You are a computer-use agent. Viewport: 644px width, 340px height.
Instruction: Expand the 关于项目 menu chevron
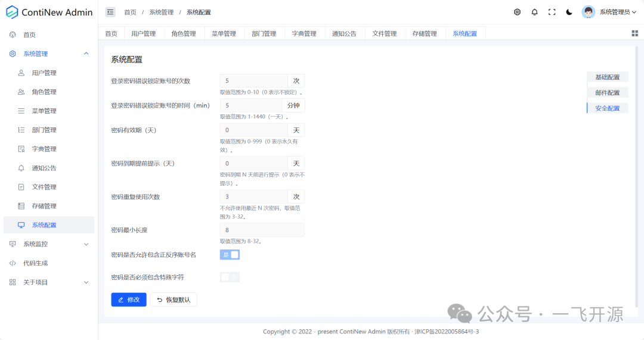86,282
